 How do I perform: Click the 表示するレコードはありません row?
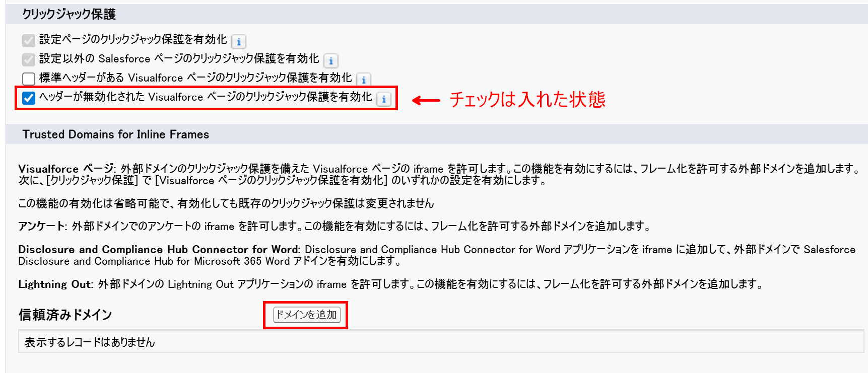coord(441,342)
